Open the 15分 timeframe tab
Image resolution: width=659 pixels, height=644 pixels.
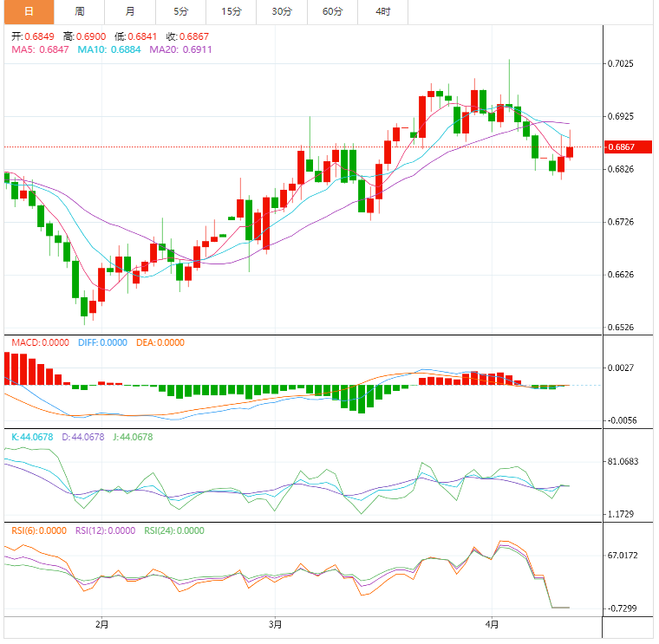[232, 11]
